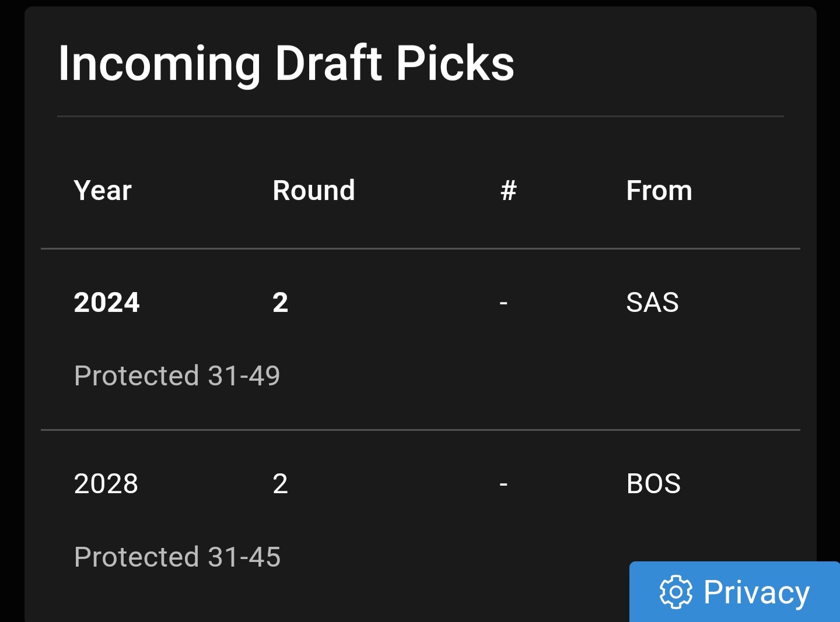Click the "Incoming Draft Picks" heading
Viewport: 840px width, 622px height.
(x=286, y=63)
